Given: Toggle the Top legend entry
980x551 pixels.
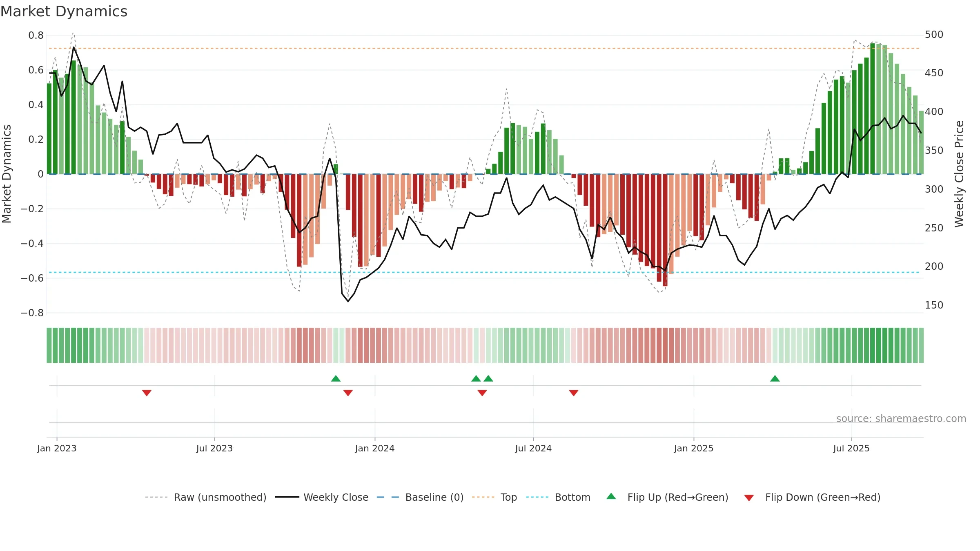Looking at the screenshot, I should (x=494, y=497).
